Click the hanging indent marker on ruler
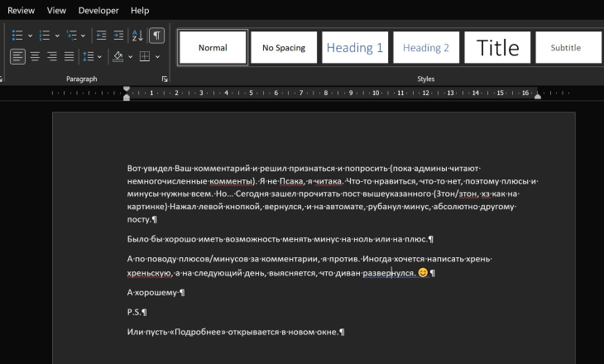 [x=127, y=95]
